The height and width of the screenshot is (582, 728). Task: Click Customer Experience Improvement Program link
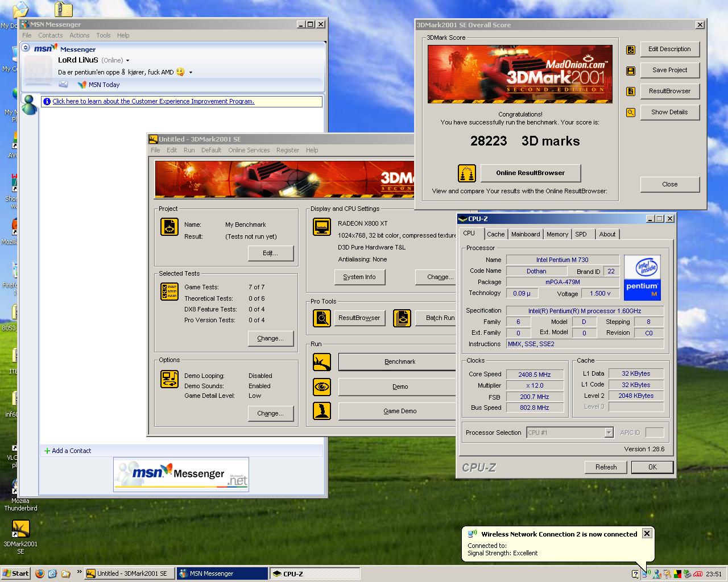(154, 101)
